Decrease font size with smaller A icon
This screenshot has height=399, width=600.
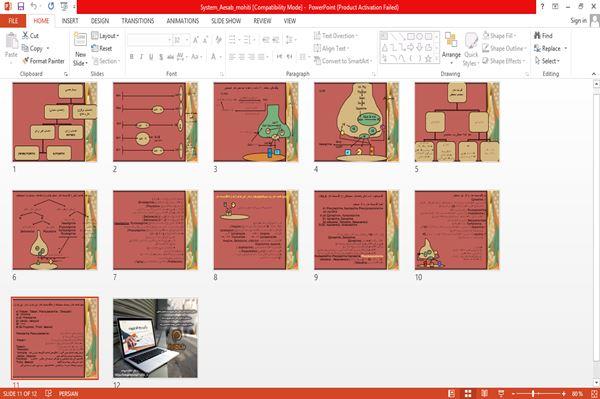[x=205, y=40]
